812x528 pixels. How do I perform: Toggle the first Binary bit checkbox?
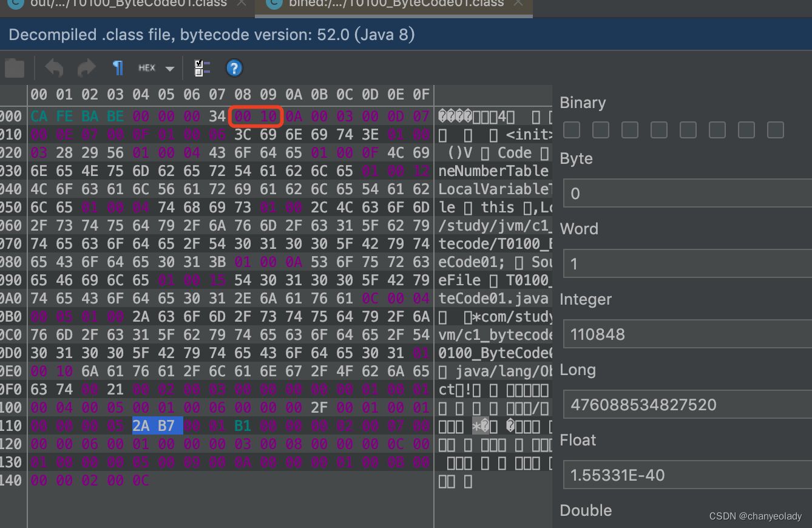click(x=571, y=129)
